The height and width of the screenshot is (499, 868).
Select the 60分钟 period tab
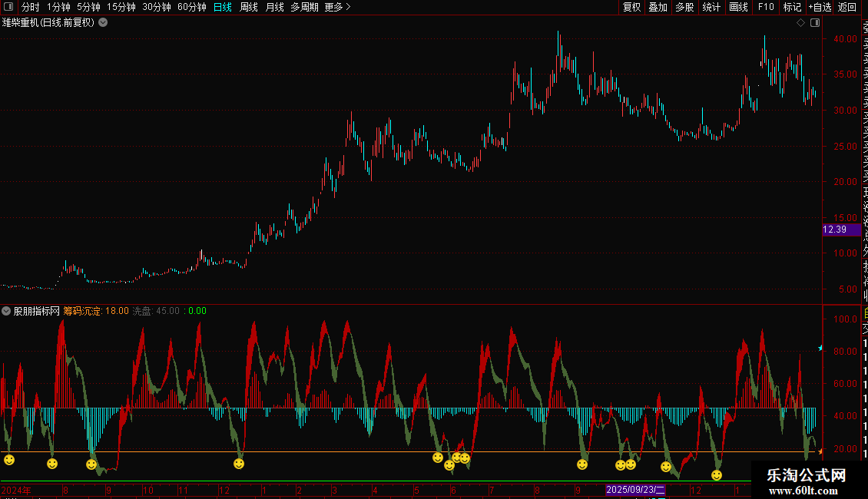pyautogui.click(x=191, y=7)
